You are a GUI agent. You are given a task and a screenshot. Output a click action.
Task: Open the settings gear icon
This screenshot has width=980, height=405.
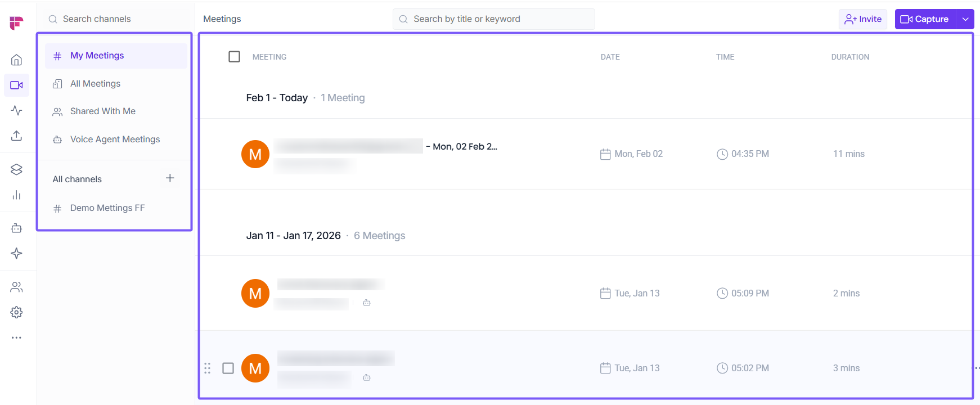tap(17, 312)
